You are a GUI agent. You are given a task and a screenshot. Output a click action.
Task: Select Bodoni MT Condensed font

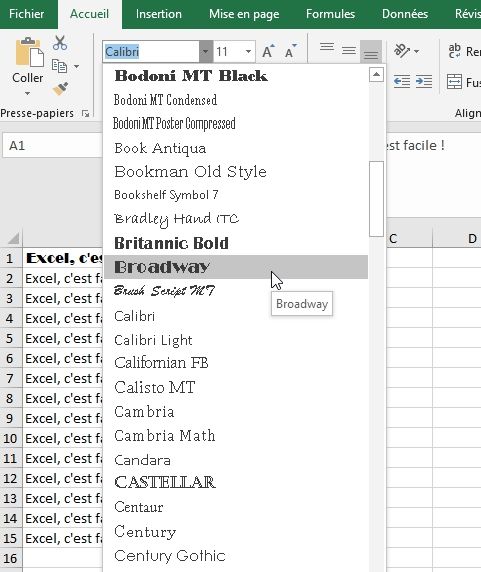(236, 100)
